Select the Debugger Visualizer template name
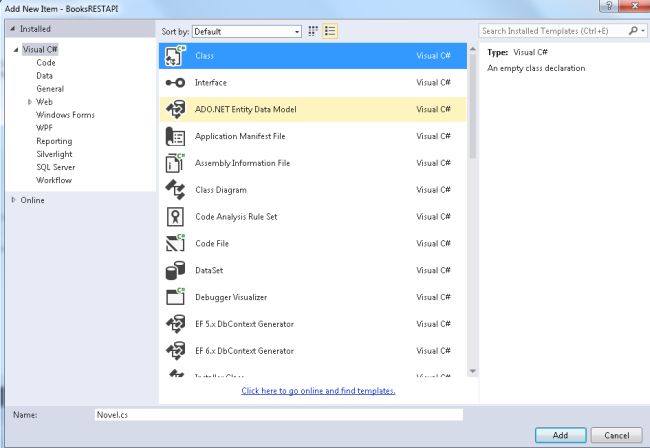The width and height of the screenshot is (650, 448). pos(231,297)
